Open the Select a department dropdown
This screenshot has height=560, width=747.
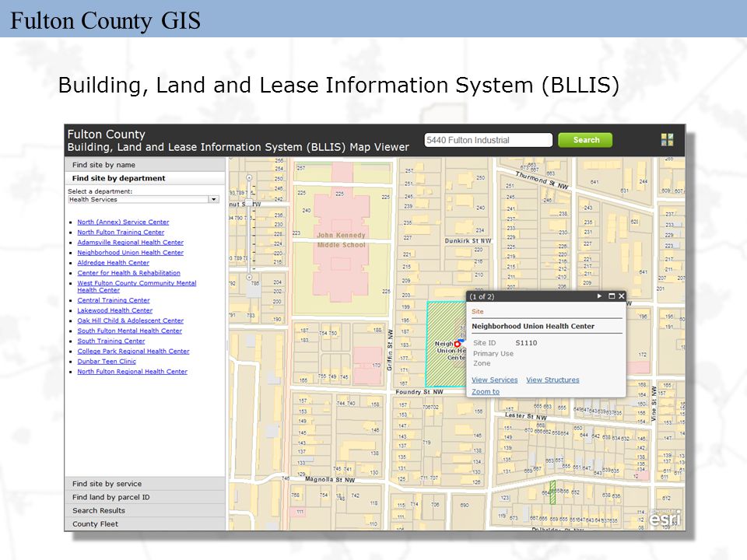click(x=143, y=200)
